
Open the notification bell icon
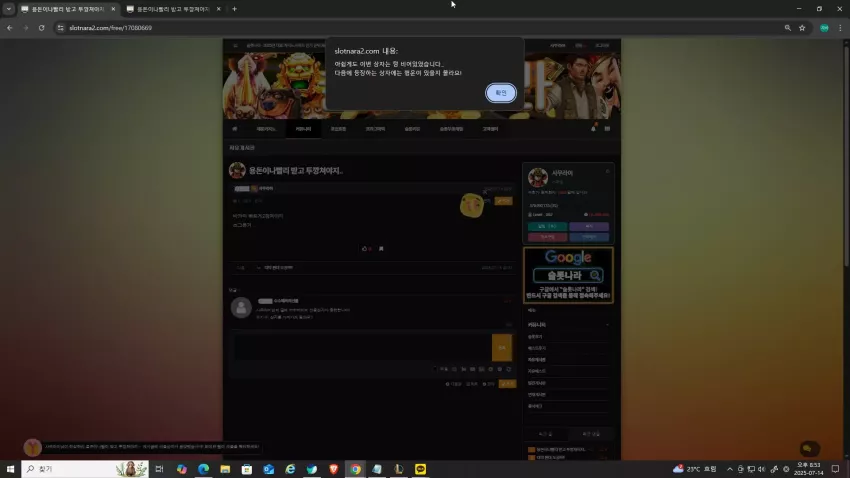pyautogui.click(x=593, y=128)
